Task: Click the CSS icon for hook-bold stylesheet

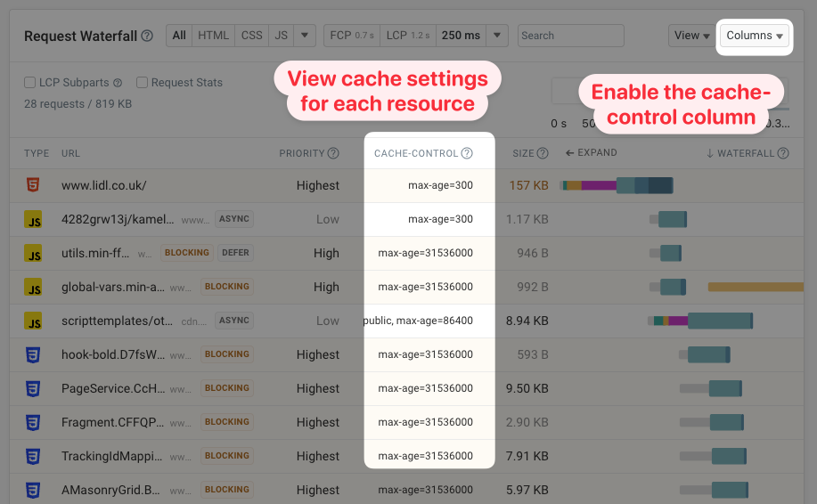Action: pyautogui.click(x=33, y=354)
